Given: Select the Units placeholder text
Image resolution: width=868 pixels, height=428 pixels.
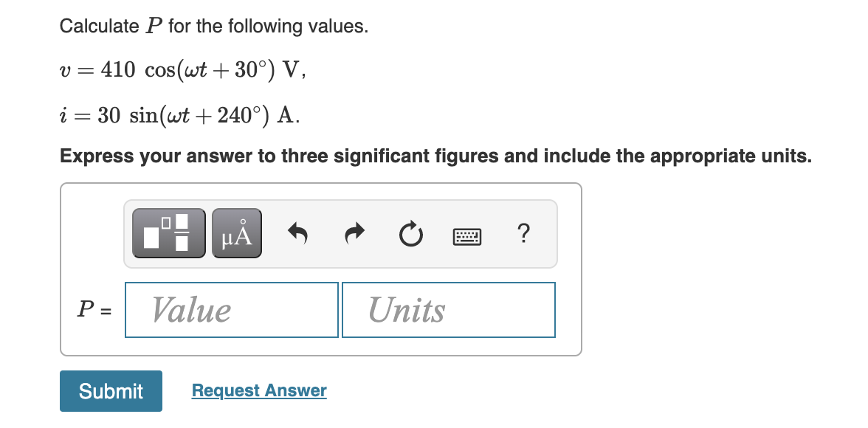Looking at the screenshot, I should point(409,309).
